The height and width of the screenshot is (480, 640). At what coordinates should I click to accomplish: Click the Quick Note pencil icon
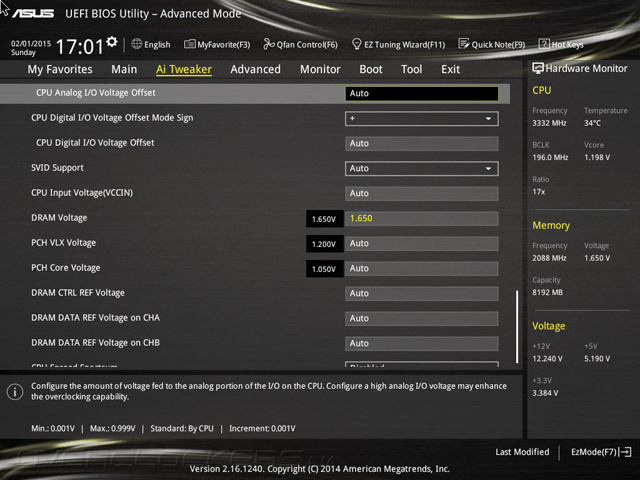pos(464,44)
